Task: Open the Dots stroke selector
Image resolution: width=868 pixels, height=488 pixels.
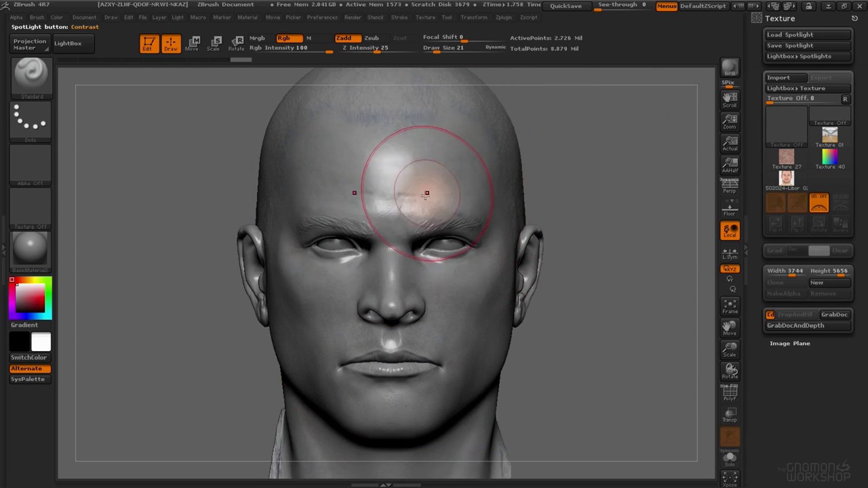Action: pos(31,122)
